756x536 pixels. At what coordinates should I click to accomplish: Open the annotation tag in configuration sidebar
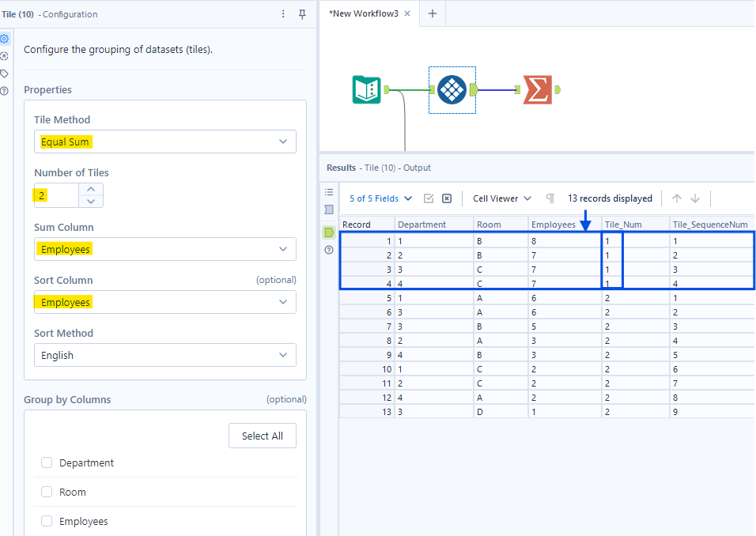5,74
